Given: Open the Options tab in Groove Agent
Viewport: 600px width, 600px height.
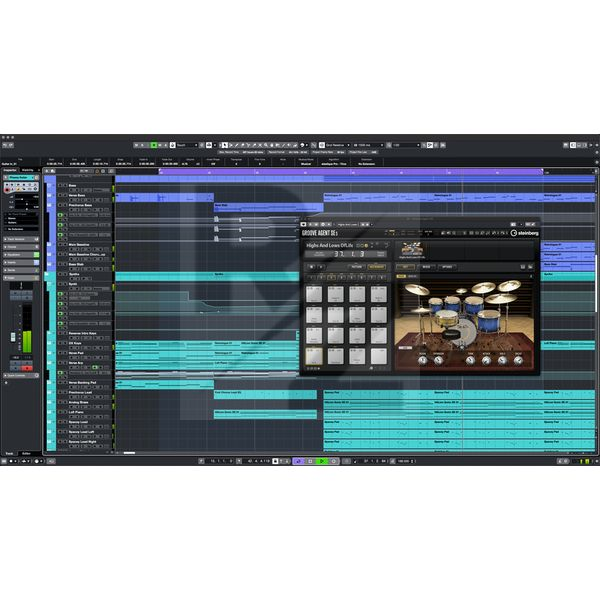Looking at the screenshot, I should [447, 267].
